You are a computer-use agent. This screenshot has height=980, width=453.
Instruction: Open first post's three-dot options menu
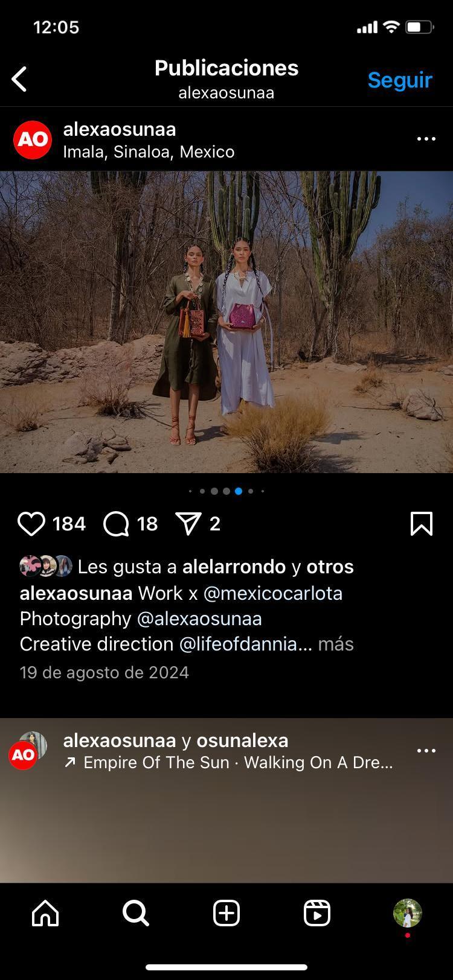click(x=426, y=139)
